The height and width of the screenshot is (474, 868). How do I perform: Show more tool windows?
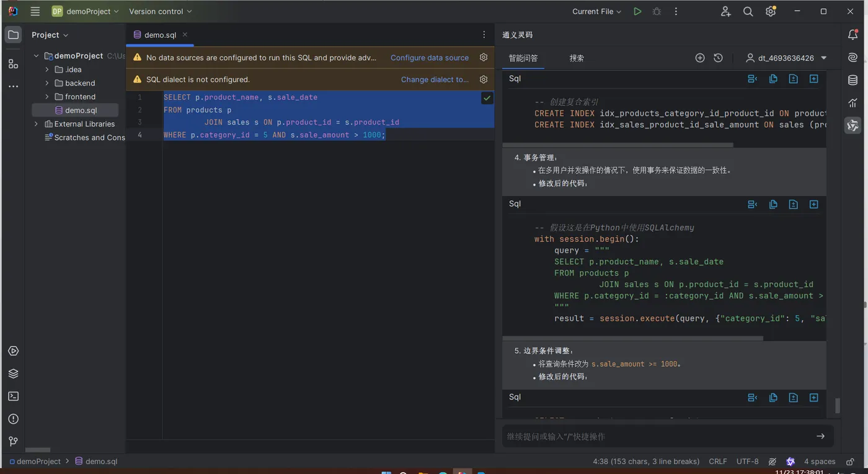tap(13, 86)
